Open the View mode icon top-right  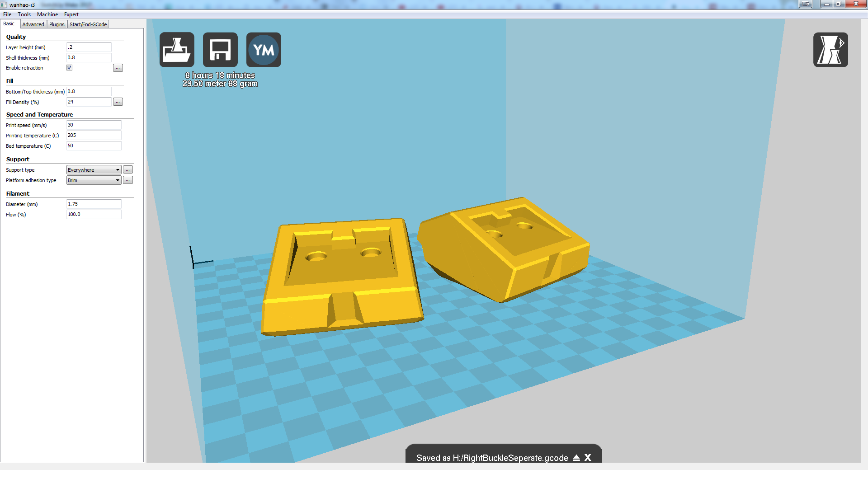[830, 50]
